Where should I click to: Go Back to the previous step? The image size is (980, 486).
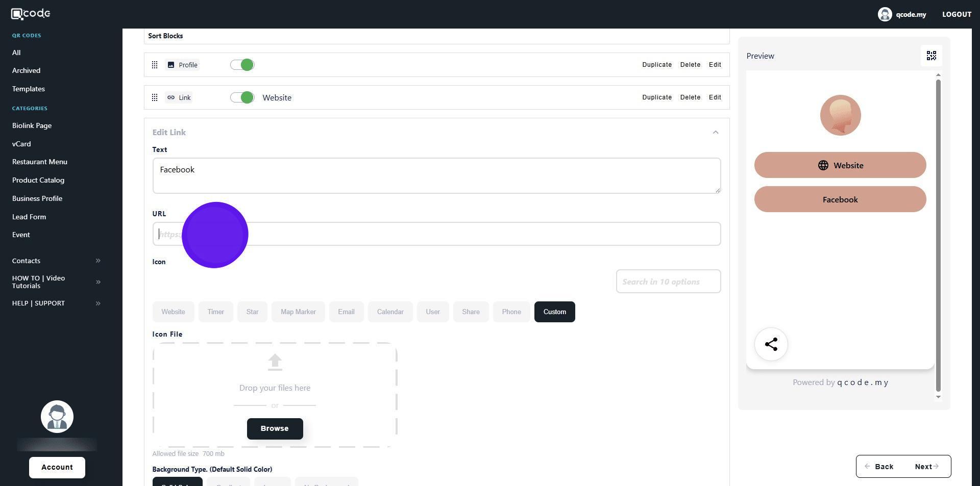pyautogui.click(x=879, y=467)
